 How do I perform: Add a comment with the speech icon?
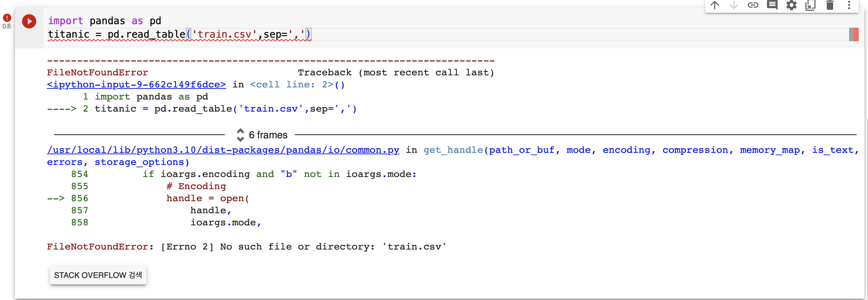tap(772, 5)
